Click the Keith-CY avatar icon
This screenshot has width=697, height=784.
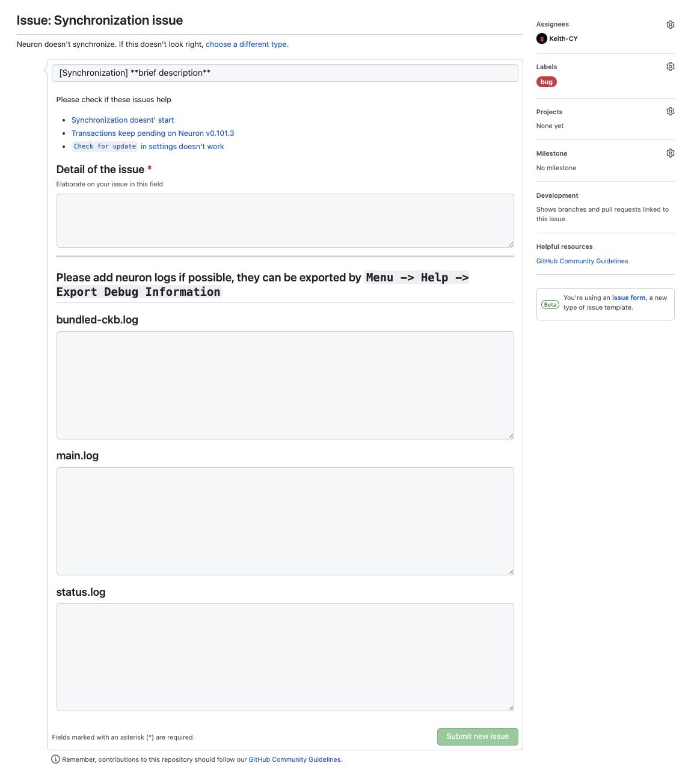(x=541, y=38)
